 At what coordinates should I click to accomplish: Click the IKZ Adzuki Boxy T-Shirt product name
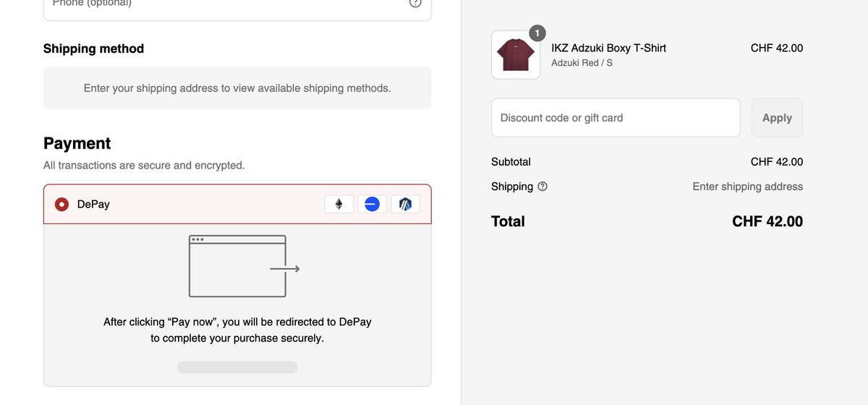[609, 48]
